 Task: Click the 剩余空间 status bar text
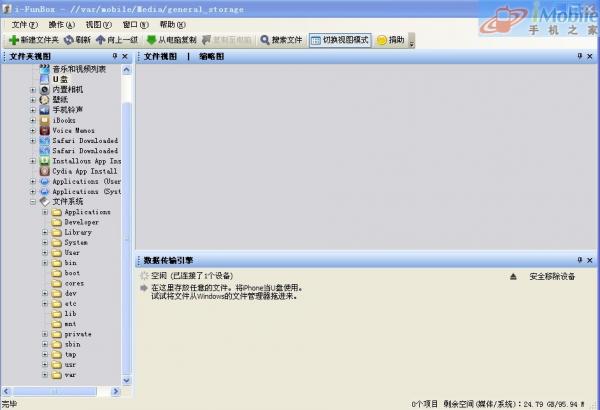point(514,404)
